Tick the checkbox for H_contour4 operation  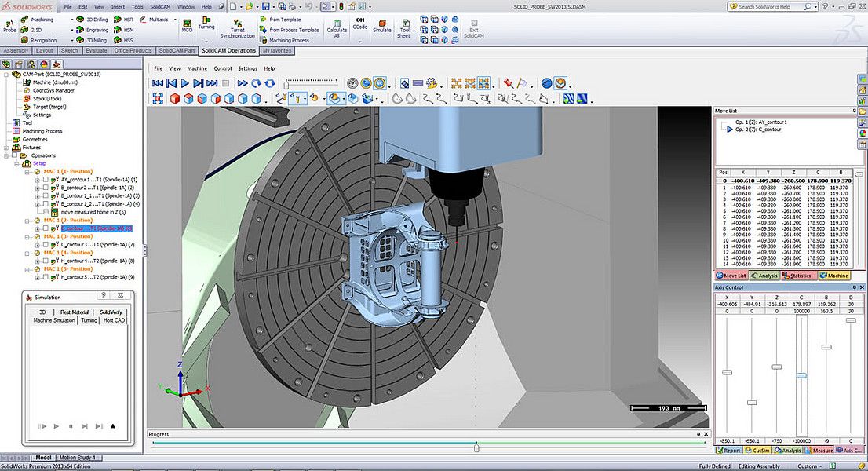(x=46, y=261)
